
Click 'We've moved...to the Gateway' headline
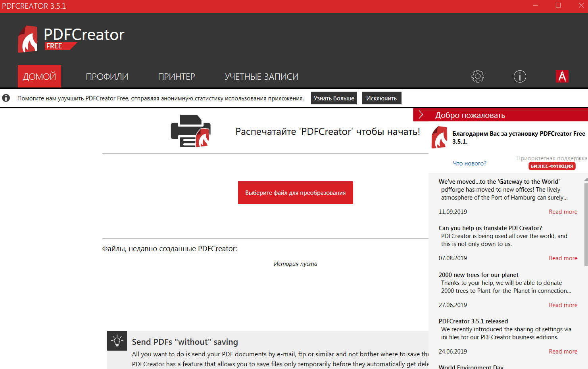point(499,182)
